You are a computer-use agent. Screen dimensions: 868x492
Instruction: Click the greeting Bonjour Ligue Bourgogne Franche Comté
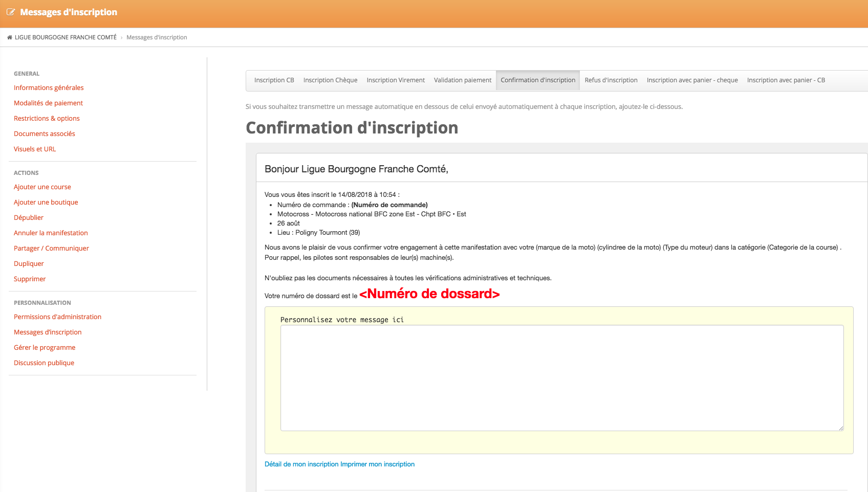356,169
